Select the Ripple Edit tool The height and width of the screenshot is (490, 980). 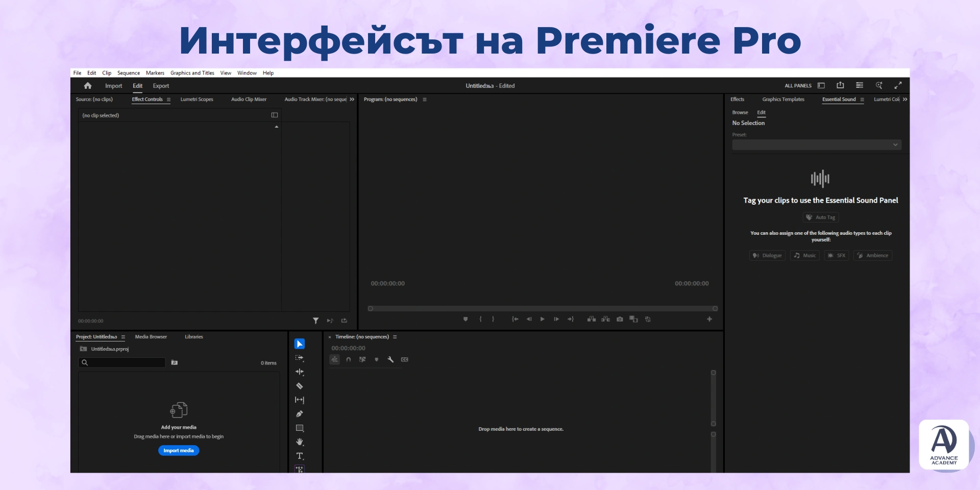click(x=299, y=372)
